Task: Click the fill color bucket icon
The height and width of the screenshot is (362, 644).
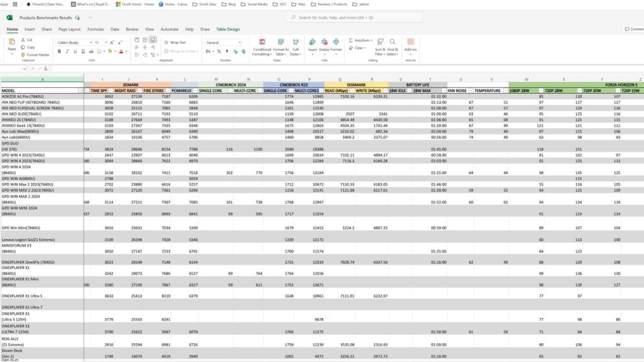Action: [x=109, y=52]
